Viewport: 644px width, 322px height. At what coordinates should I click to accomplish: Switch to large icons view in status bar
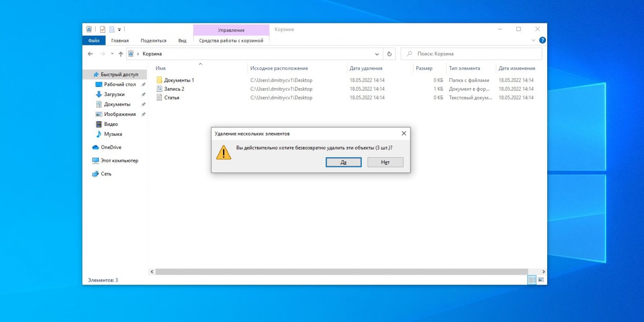pyautogui.click(x=541, y=280)
